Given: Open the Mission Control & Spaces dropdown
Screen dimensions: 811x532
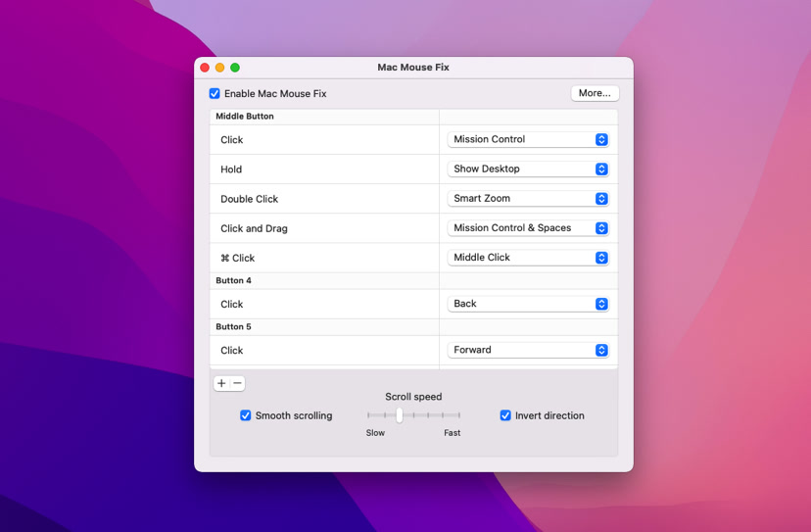Looking at the screenshot, I should 528,228.
